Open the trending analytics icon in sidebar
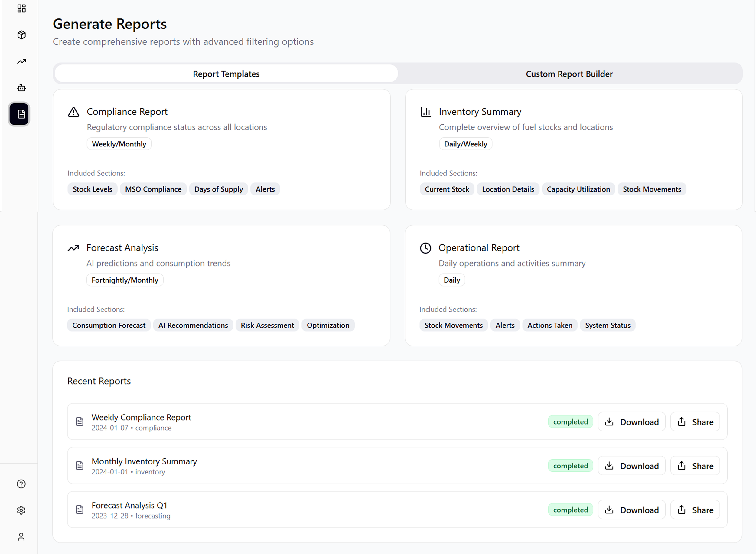This screenshot has width=756, height=554. tap(21, 61)
